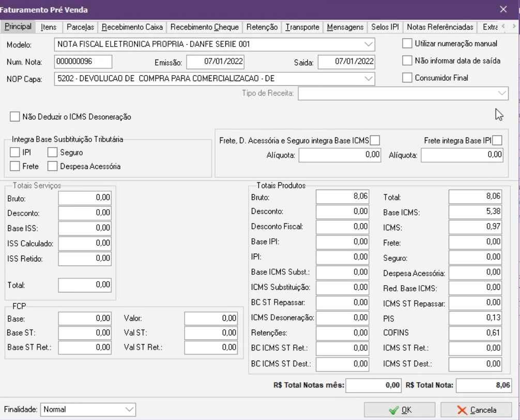520x420 pixels.
Task: Enable Frete integra Base IPI checkbox
Action: (497, 140)
